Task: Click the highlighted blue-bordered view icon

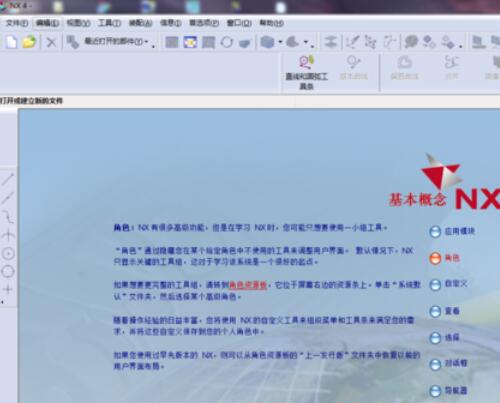Action: point(190,42)
